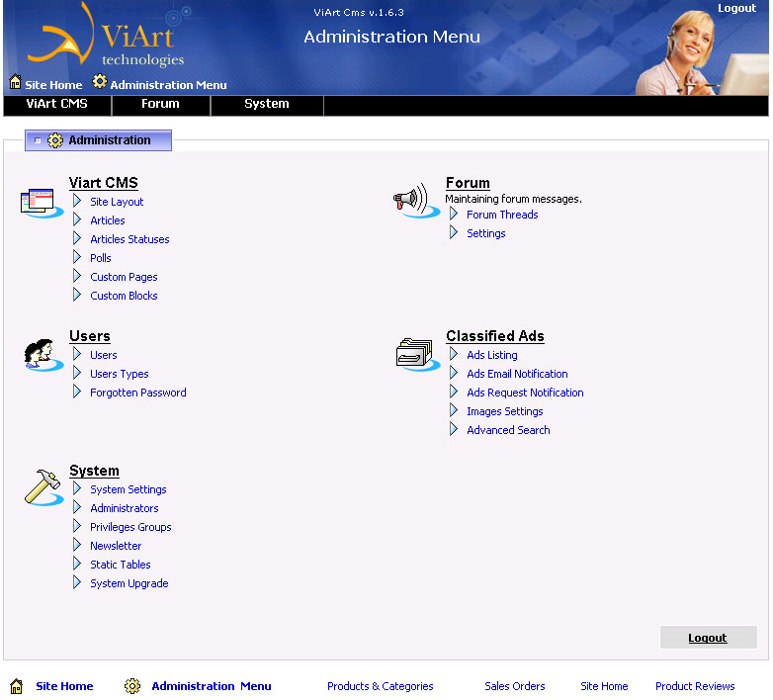Click the System section hammer icon
773x700 pixels.
(43, 487)
